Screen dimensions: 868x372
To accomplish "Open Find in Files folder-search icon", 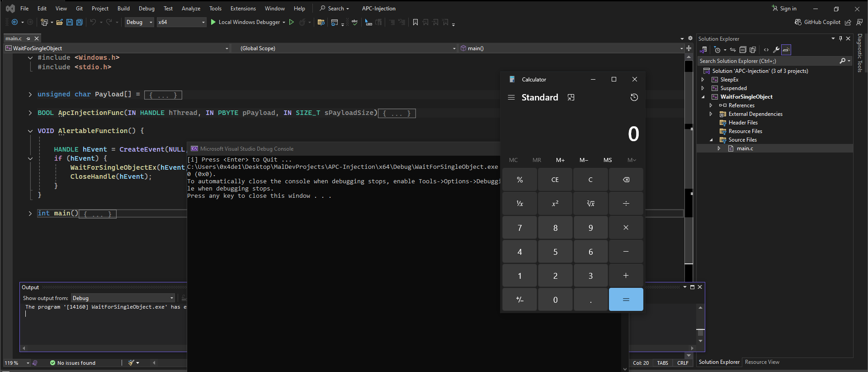I will tap(321, 22).
